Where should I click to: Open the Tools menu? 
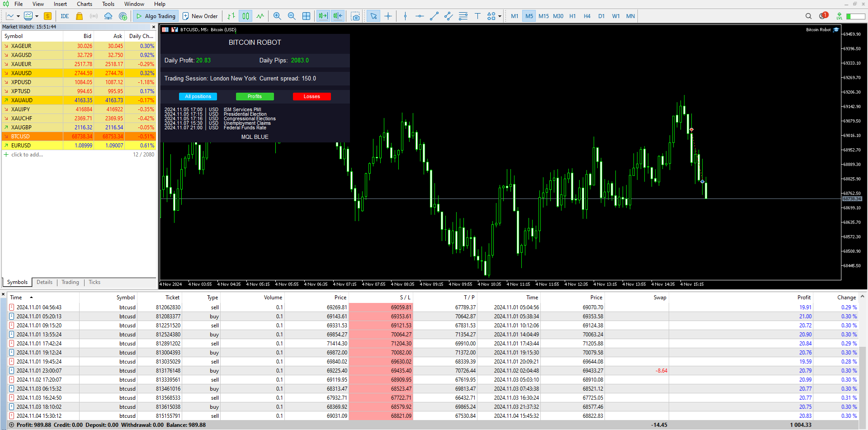click(x=108, y=4)
